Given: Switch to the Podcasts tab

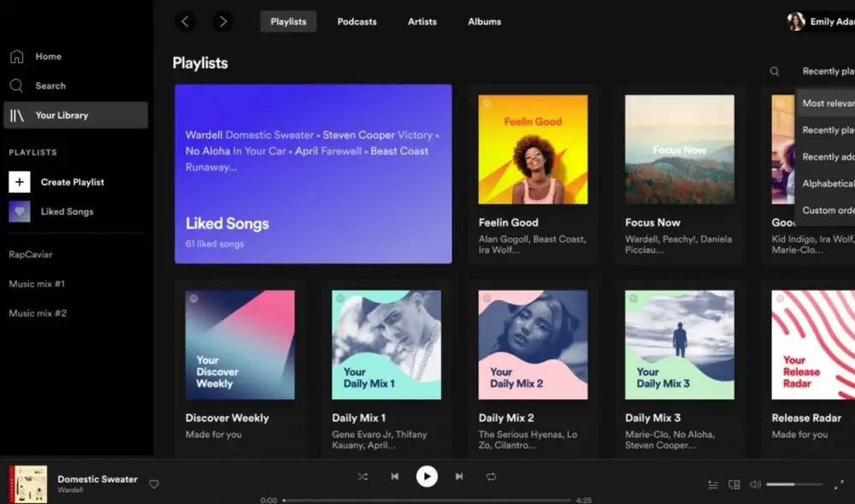Looking at the screenshot, I should pos(357,21).
